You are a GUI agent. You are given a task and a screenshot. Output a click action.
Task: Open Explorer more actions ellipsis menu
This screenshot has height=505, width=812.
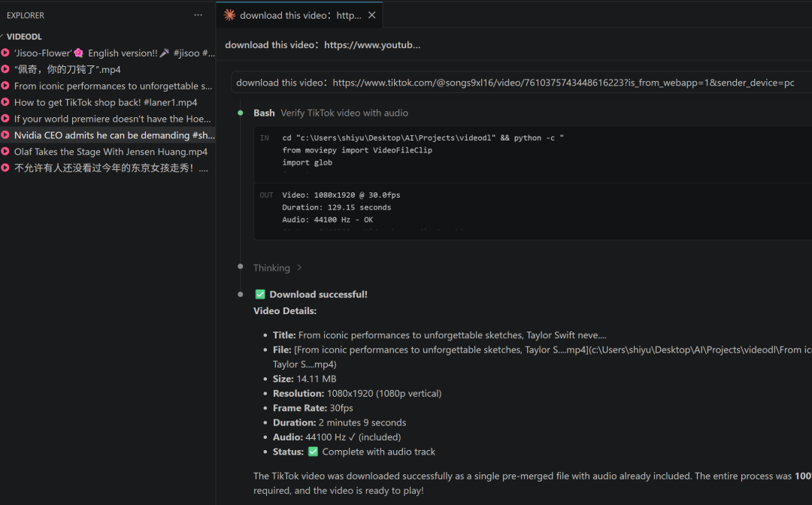(198, 15)
